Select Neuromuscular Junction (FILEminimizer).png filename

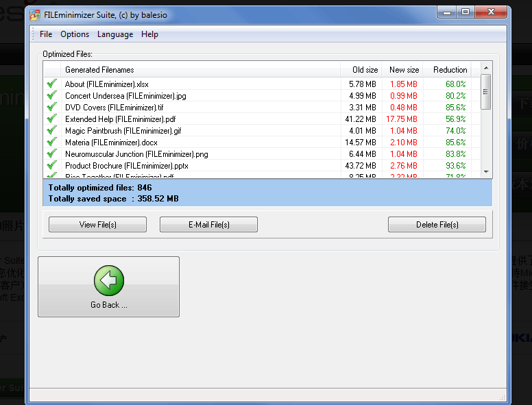point(136,154)
